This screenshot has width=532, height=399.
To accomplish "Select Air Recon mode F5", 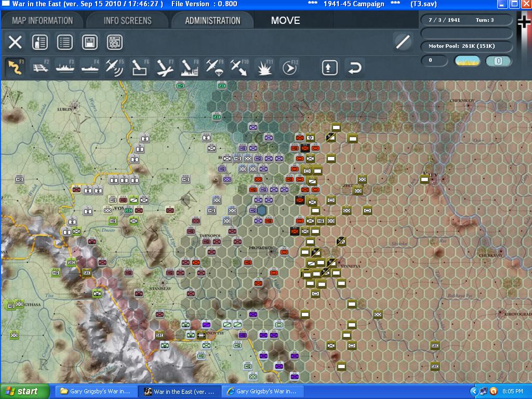I will pos(114,67).
